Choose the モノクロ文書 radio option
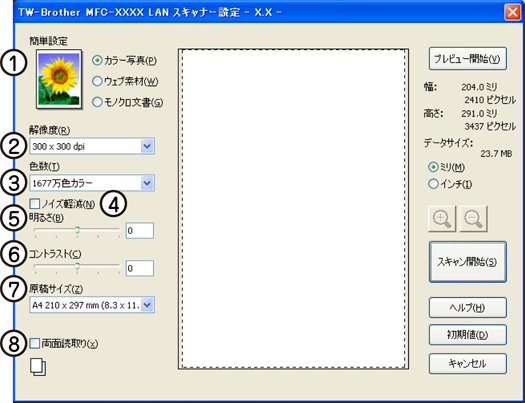Image resolution: width=525 pixels, height=403 pixels. point(97,102)
